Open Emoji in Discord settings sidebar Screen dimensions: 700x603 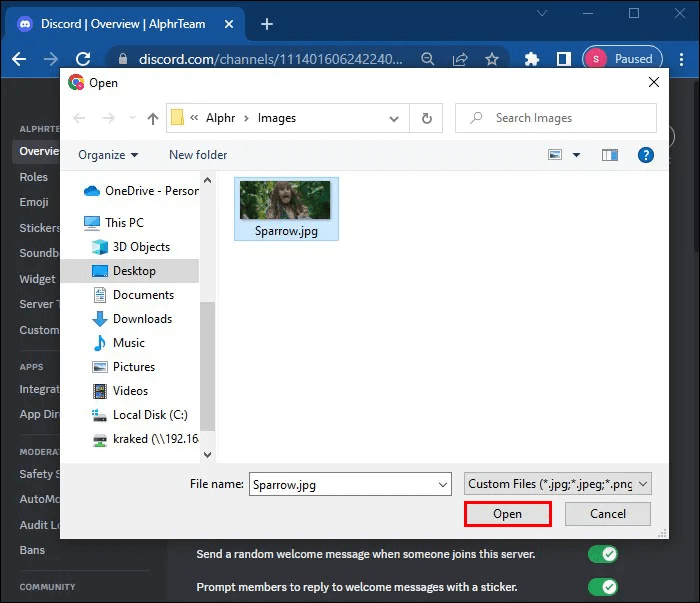[34, 202]
